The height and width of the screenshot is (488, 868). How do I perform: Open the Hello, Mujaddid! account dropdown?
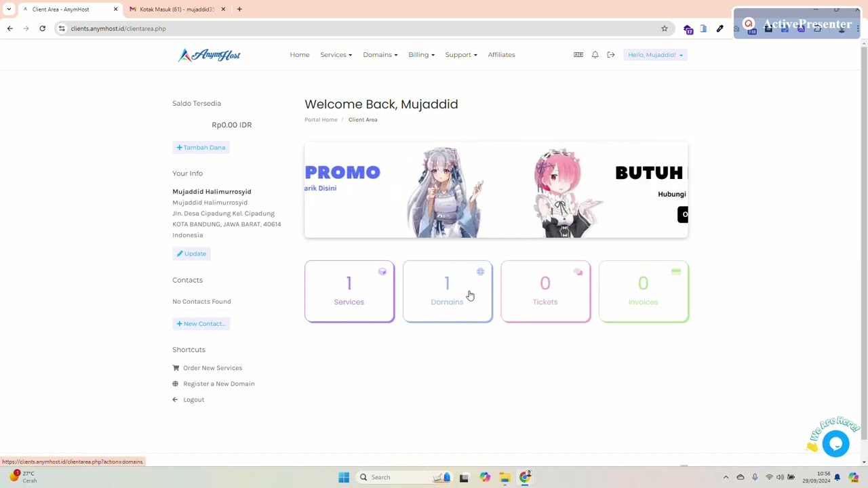click(x=655, y=55)
